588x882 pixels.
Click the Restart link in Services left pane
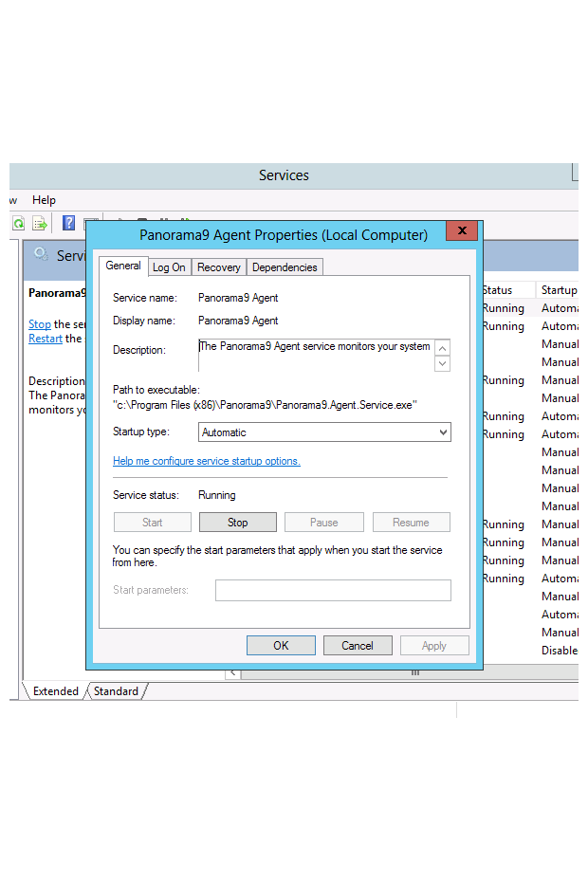(45, 339)
